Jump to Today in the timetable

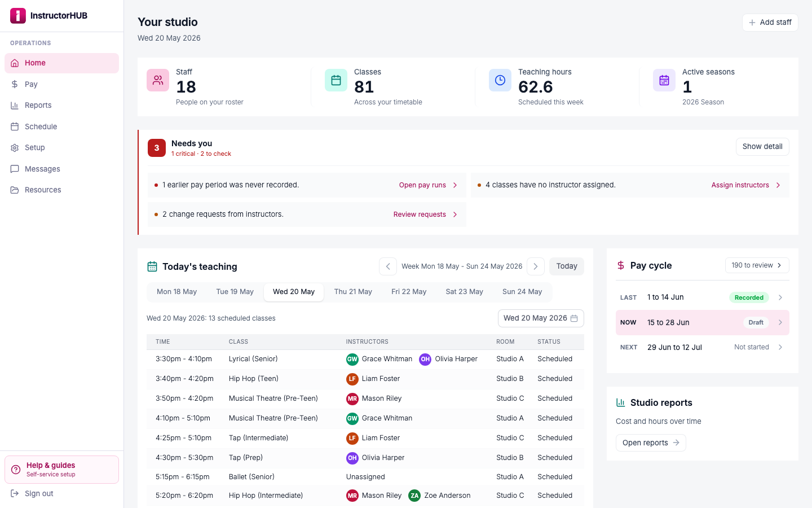[x=567, y=266]
